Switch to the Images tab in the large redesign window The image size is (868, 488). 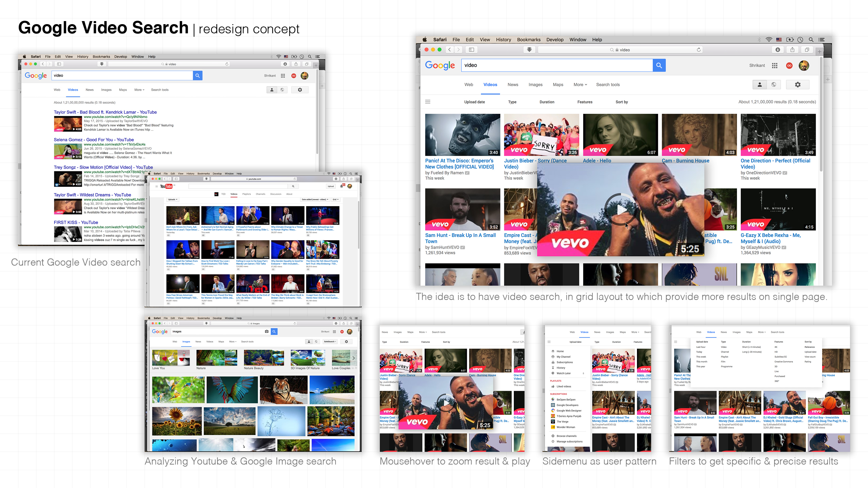[x=535, y=85]
